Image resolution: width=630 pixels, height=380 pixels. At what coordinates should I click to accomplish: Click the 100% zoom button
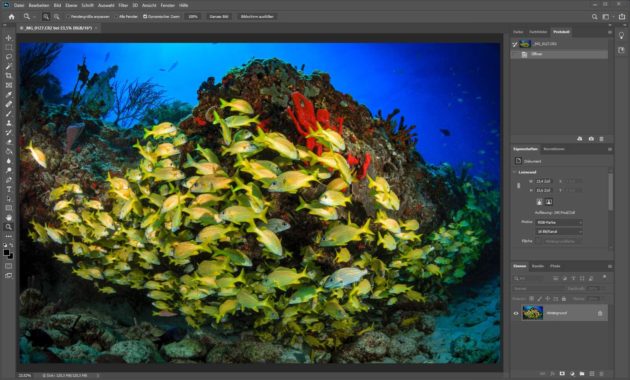193,17
